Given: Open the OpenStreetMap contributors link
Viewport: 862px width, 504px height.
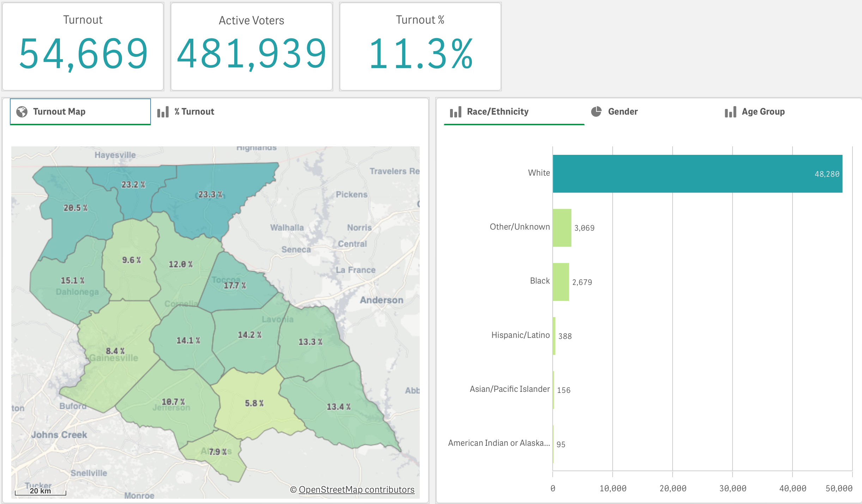Looking at the screenshot, I should tap(356, 490).
